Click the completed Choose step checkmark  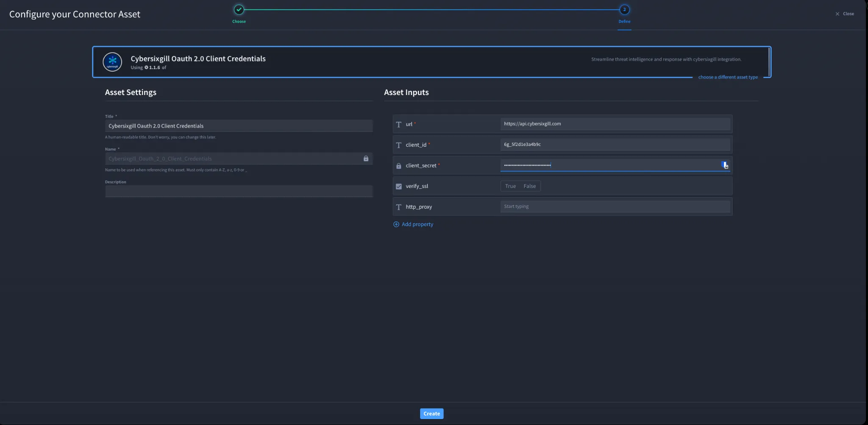(239, 9)
